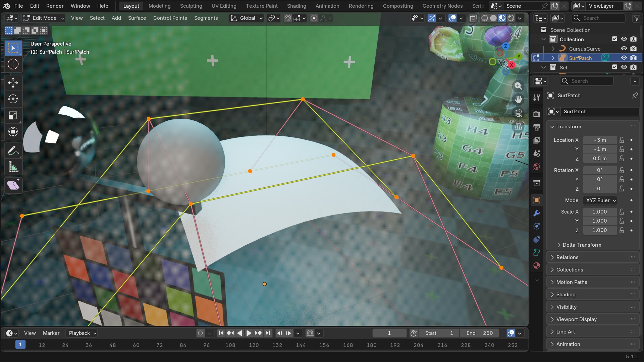Activate the Move tool
Viewport: 644px width, 362px height.
tap(13, 82)
